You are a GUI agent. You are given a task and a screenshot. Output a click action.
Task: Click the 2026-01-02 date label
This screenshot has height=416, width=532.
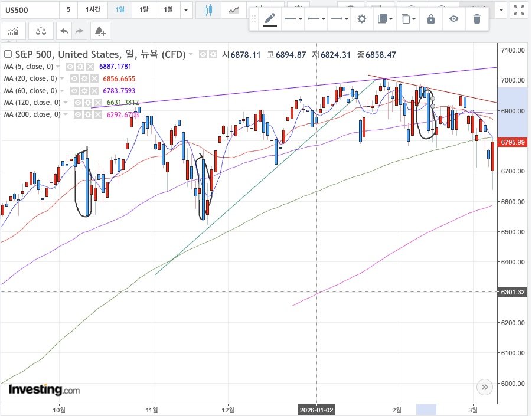point(316,410)
